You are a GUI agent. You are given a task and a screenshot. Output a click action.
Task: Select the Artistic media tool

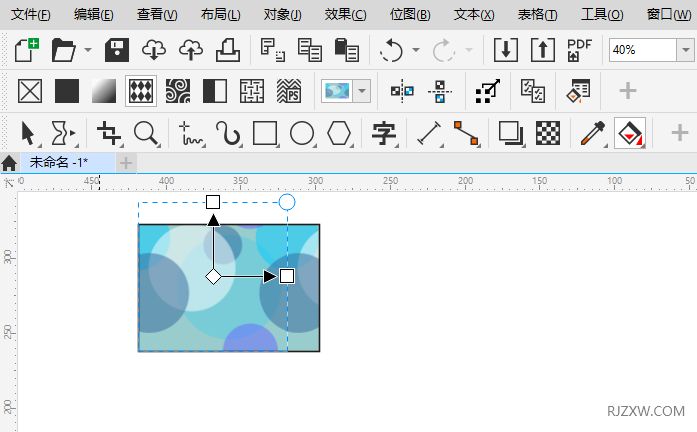(x=228, y=133)
